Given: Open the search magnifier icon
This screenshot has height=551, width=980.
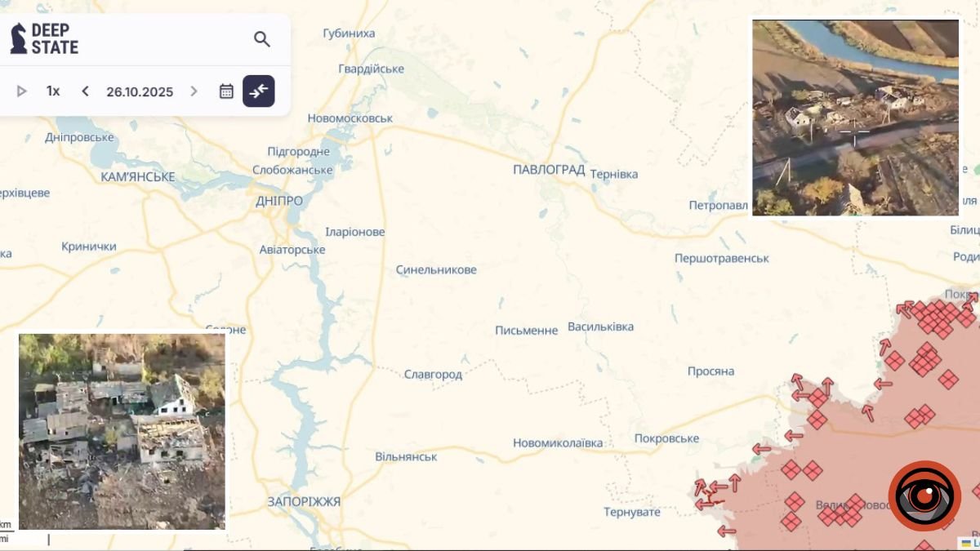Looking at the screenshot, I should click(261, 39).
